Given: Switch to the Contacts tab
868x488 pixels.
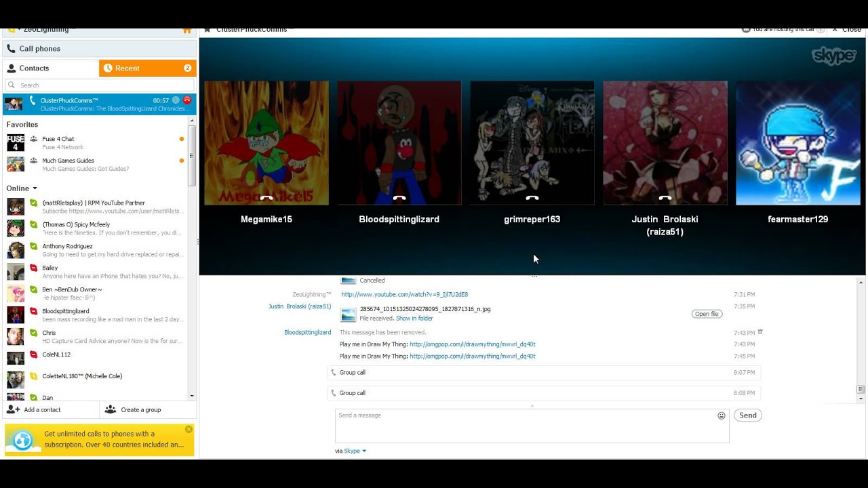Looking at the screenshot, I should [x=51, y=68].
